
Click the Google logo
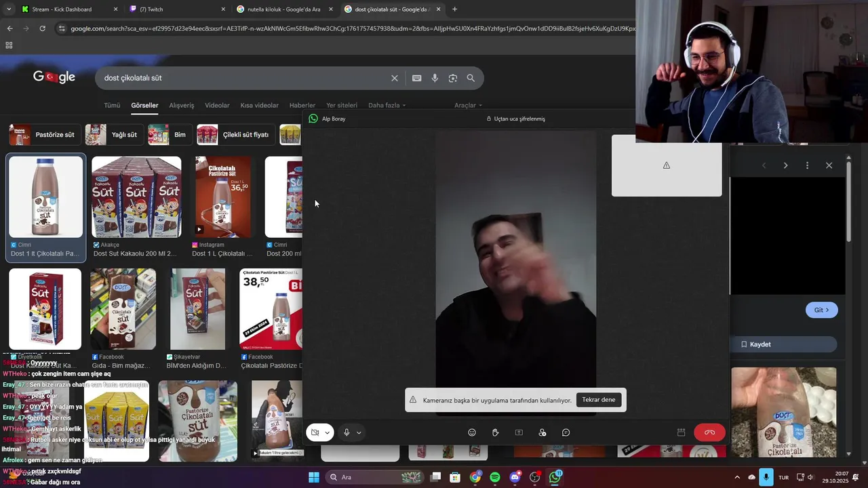54,77
